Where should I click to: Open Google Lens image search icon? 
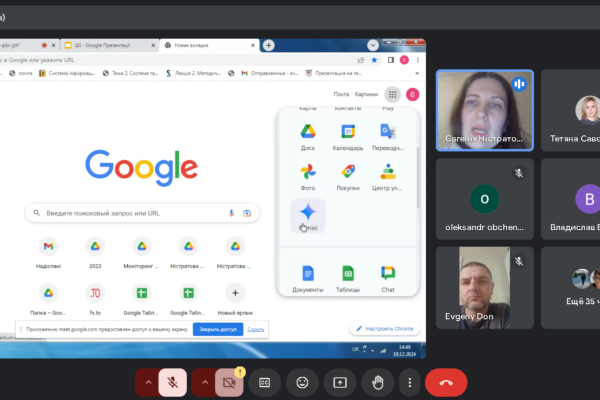point(247,213)
